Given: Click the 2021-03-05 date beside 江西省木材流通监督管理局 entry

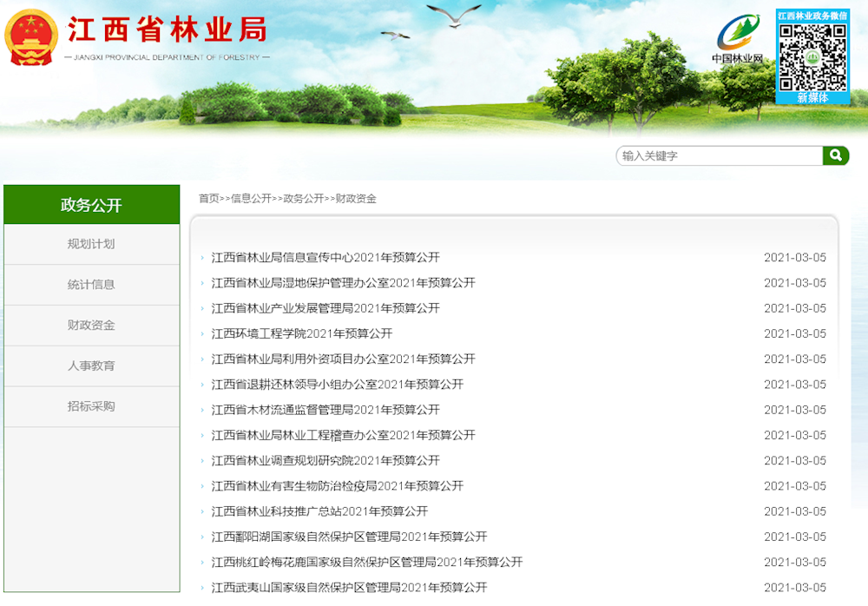Looking at the screenshot, I should [795, 409].
